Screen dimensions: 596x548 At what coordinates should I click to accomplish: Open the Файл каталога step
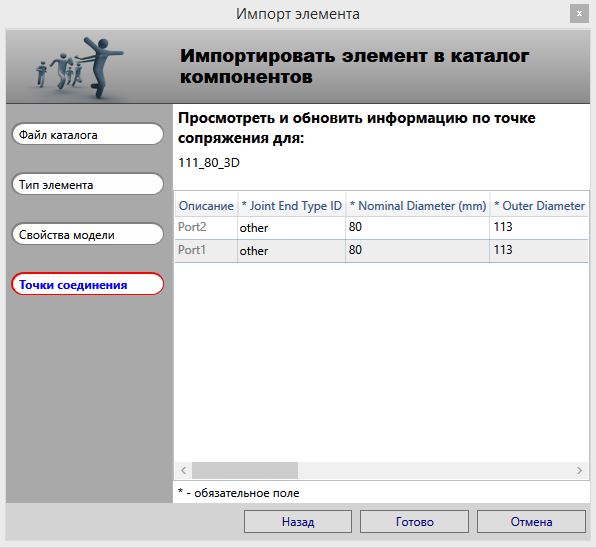pyautogui.click(x=88, y=135)
